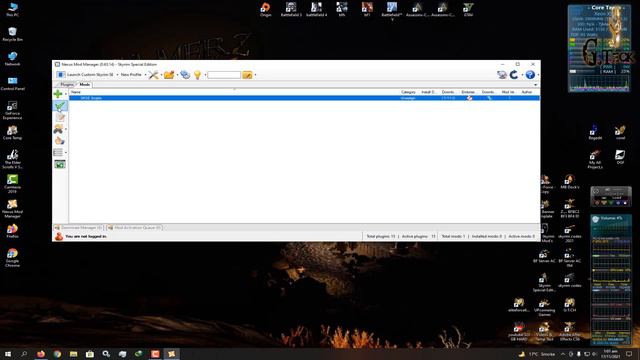Click Firefox icon on the taskbar
Viewport: 640px width, 360px height.
click(41, 354)
